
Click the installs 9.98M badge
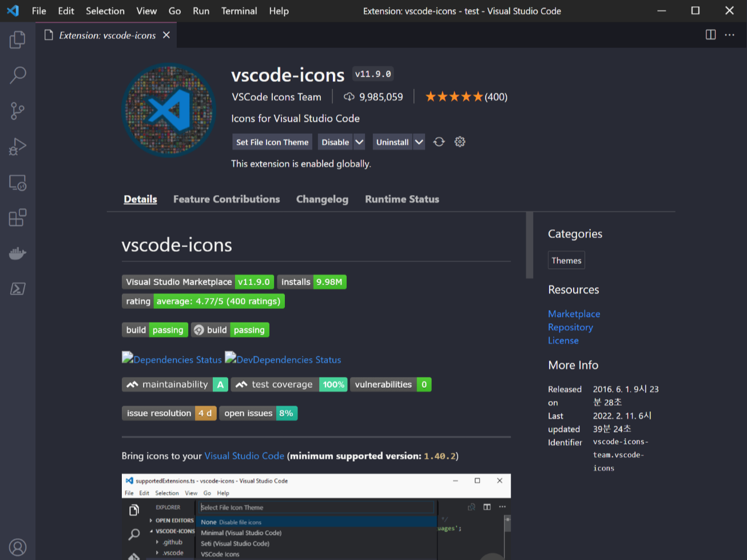tap(312, 282)
